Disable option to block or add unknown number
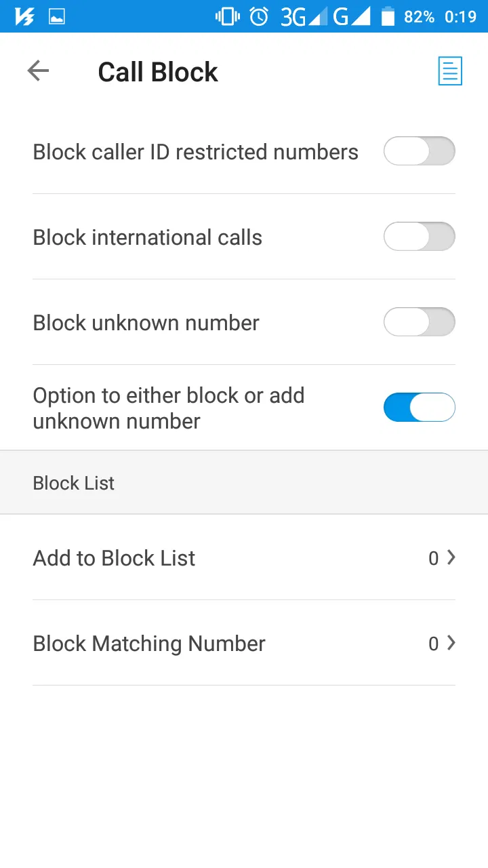This screenshot has height=868, width=488. point(419,408)
